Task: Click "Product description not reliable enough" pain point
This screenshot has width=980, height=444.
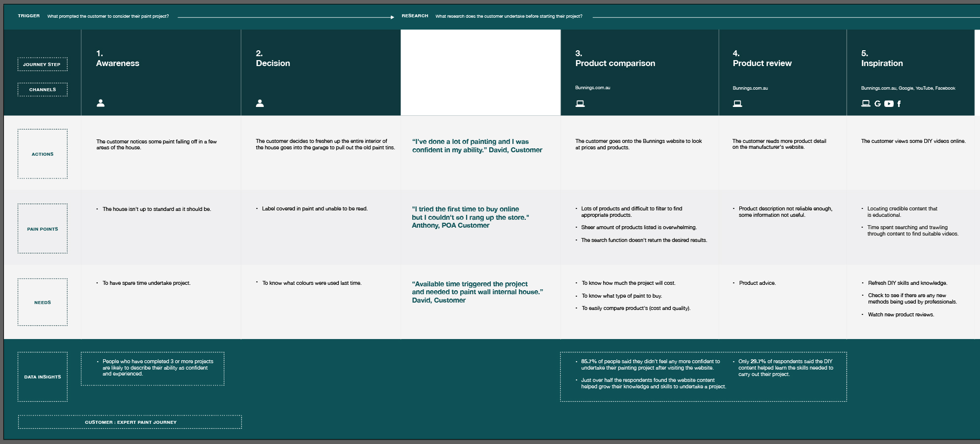Action: (x=785, y=211)
